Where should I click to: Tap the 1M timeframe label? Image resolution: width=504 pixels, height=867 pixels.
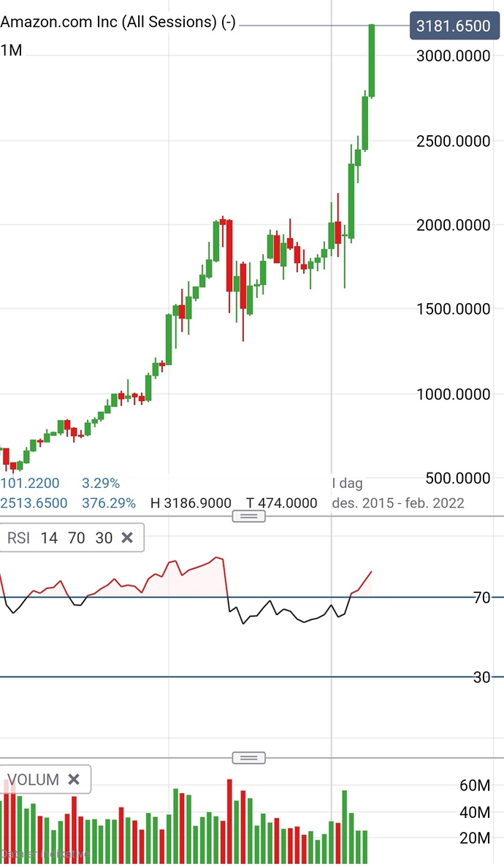point(12,50)
